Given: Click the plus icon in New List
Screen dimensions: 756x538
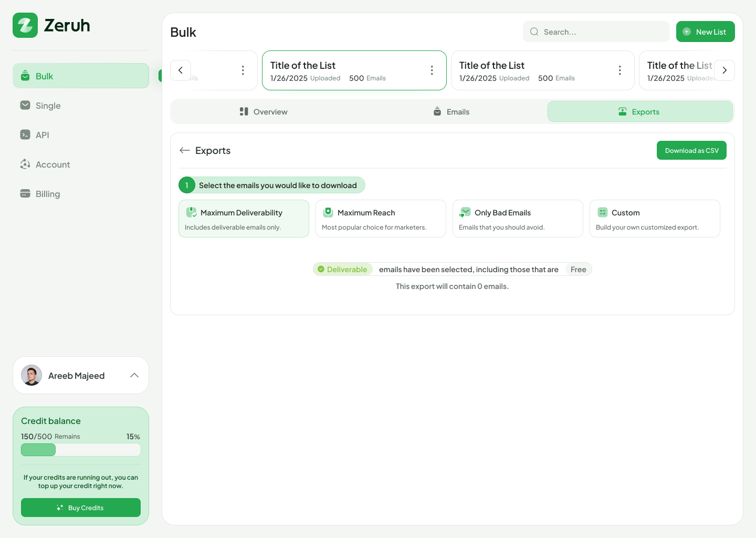Looking at the screenshot, I should pyautogui.click(x=687, y=32).
